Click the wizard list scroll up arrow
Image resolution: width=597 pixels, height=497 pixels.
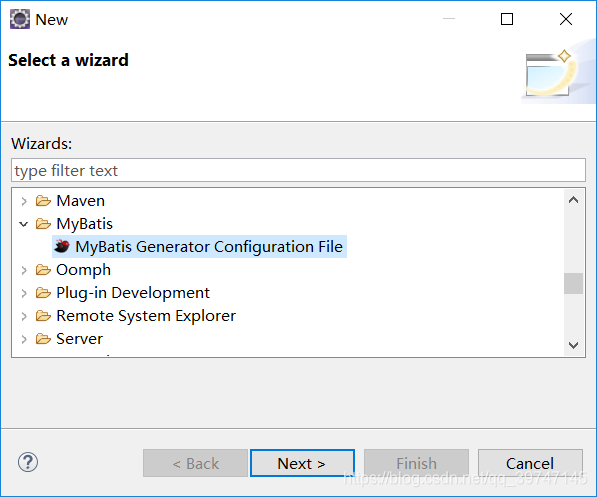(573, 200)
